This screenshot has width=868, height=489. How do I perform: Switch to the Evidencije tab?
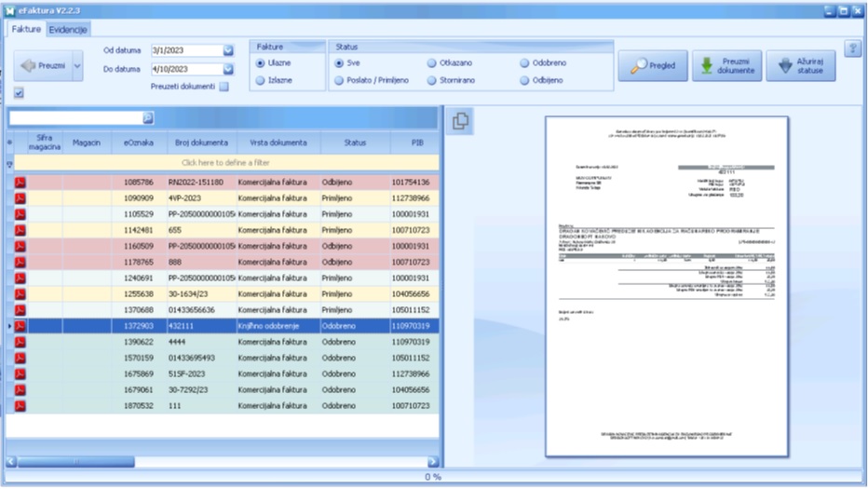[68, 30]
